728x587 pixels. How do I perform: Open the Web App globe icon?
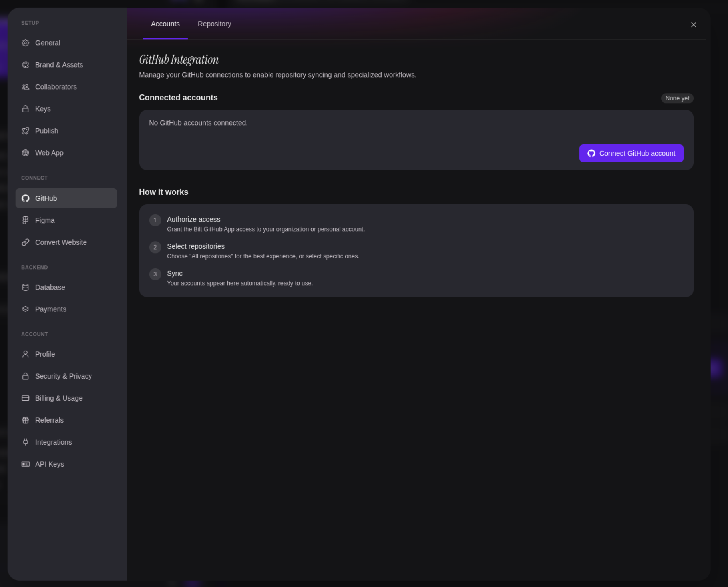point(26,153)
